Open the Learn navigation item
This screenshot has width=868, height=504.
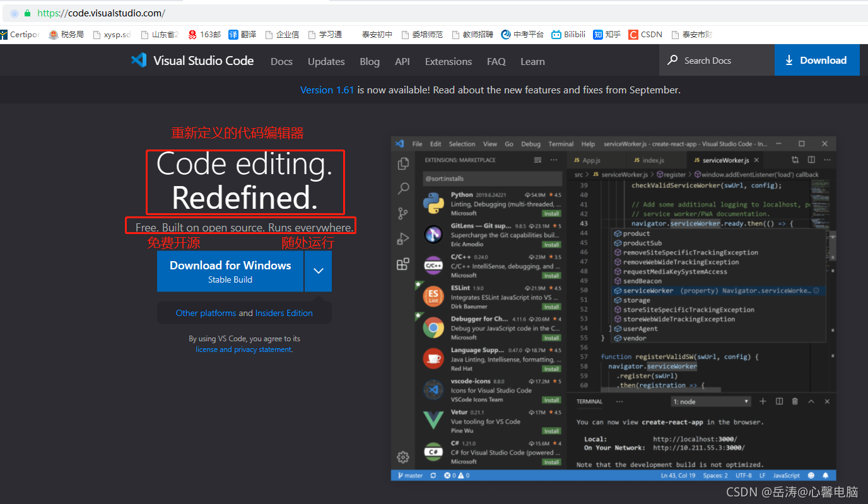(x=532, y=61)
